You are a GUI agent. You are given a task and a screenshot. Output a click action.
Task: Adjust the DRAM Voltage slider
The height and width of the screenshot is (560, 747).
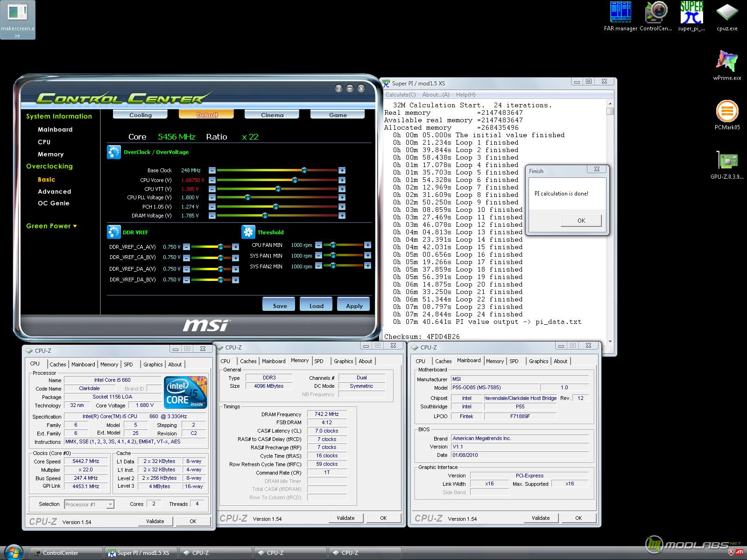coord(265,216)
